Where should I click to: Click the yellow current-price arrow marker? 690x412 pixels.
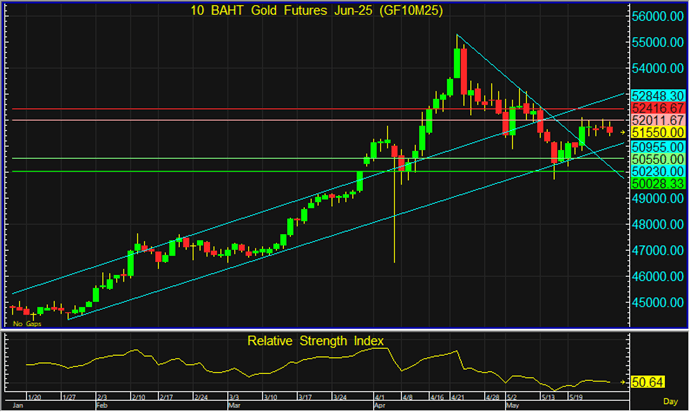point(623,132)
